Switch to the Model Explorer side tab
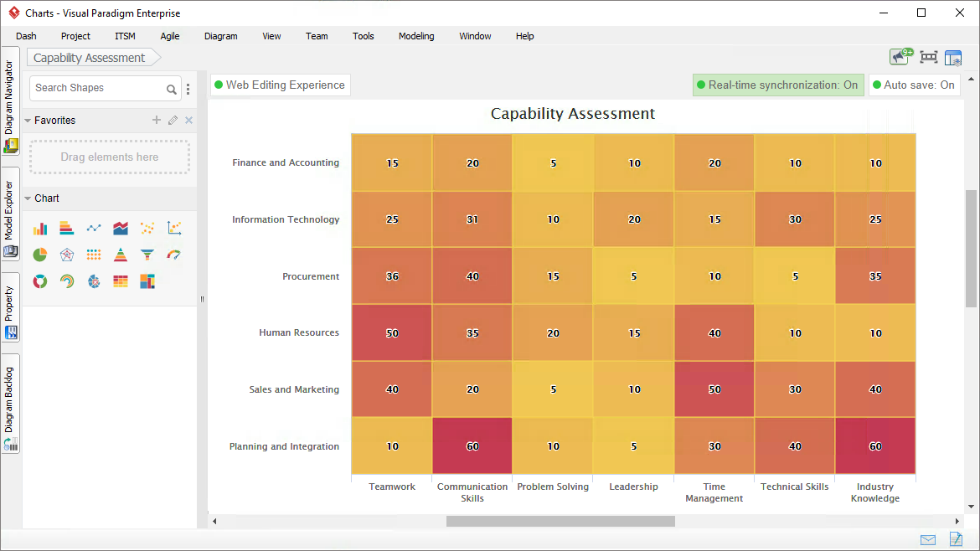The image size is (980, 551). tap(10, 218)
